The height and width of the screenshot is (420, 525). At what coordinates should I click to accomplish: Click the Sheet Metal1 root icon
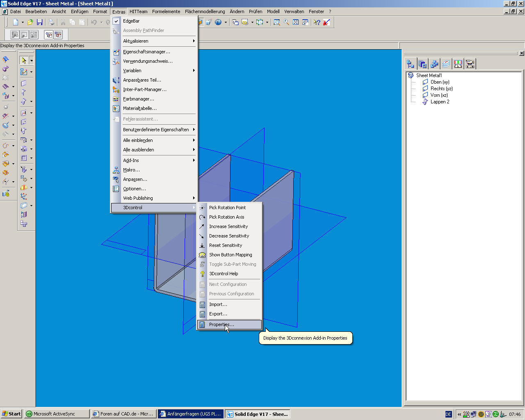point(411,75)
